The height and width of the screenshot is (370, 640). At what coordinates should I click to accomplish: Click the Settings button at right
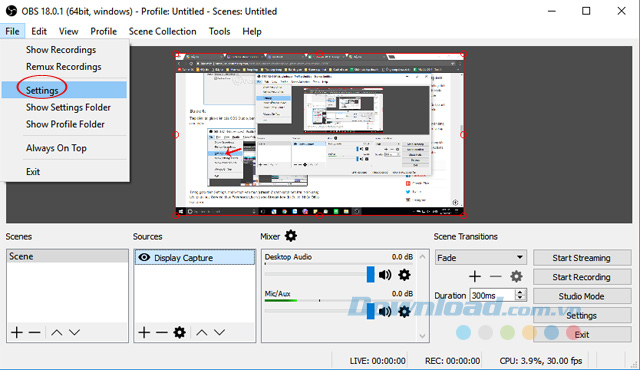582,315
